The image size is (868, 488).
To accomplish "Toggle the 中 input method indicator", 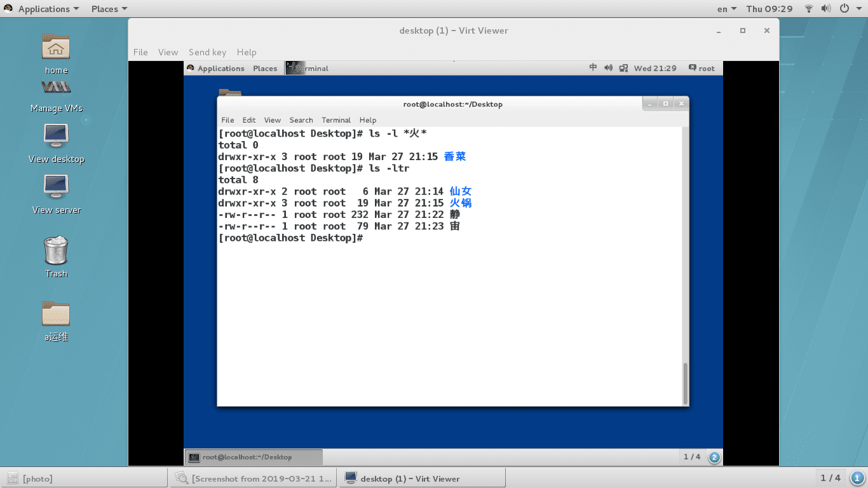I will (593, 68).
